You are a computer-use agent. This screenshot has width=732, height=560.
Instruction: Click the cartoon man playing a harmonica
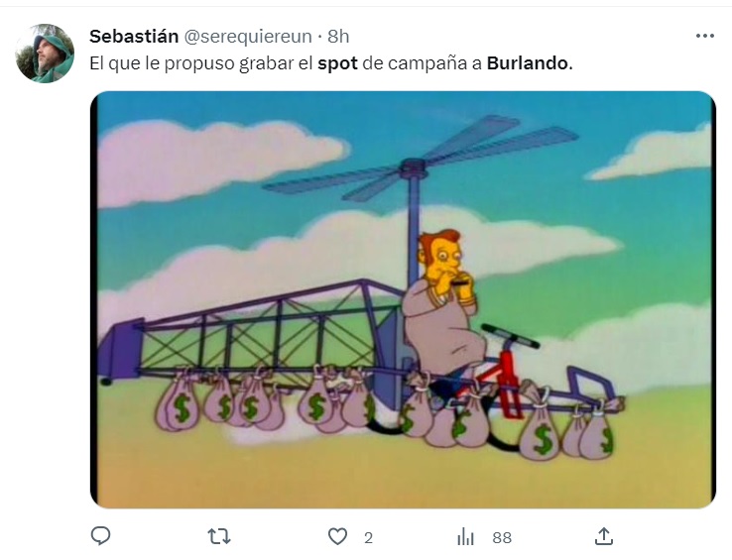(x=443, y=308)
